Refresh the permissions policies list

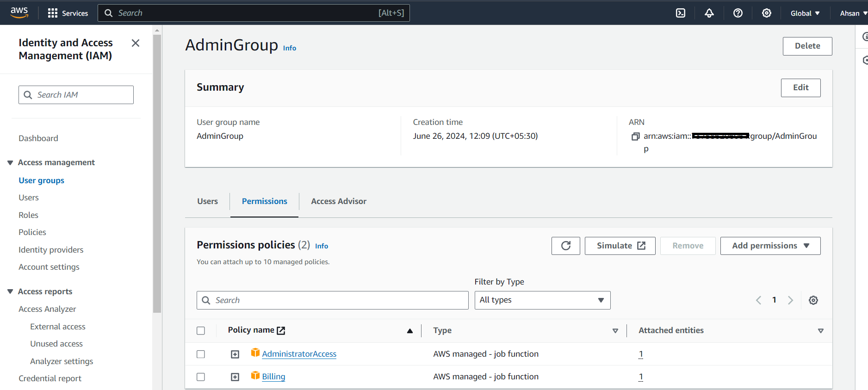[x=565, y=246]
